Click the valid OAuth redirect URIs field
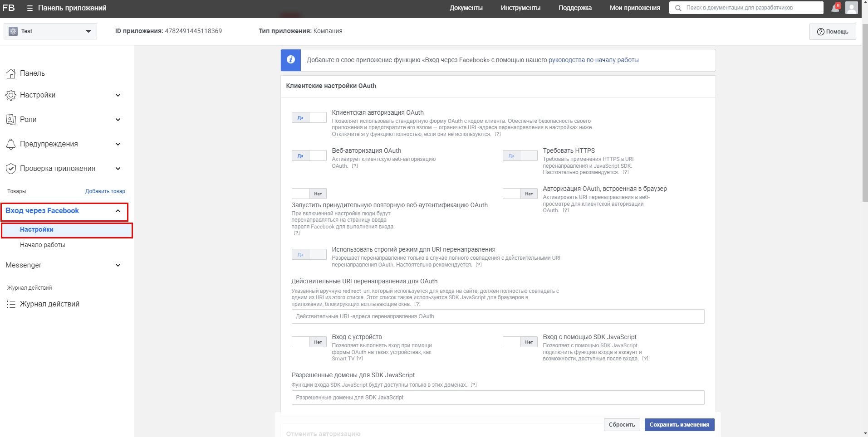 click(x=498, y=316)
